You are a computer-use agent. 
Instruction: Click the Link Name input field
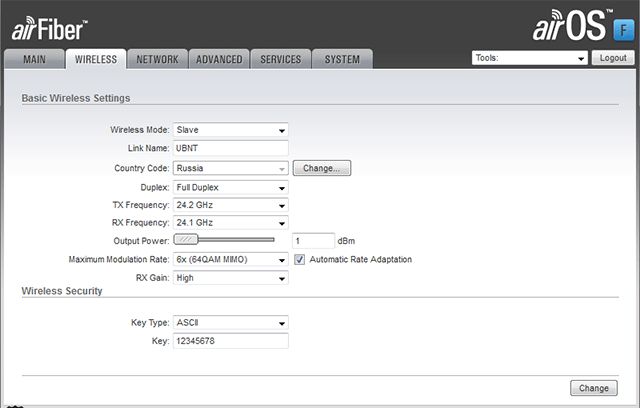pyautogui.click(x=230, y=148)
